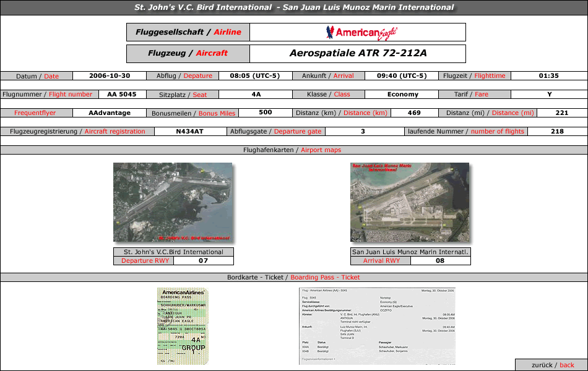Click the Aerospatiale ATR 72-212A aircraft name
588x371 pixels.
click(x=358, y=54)
